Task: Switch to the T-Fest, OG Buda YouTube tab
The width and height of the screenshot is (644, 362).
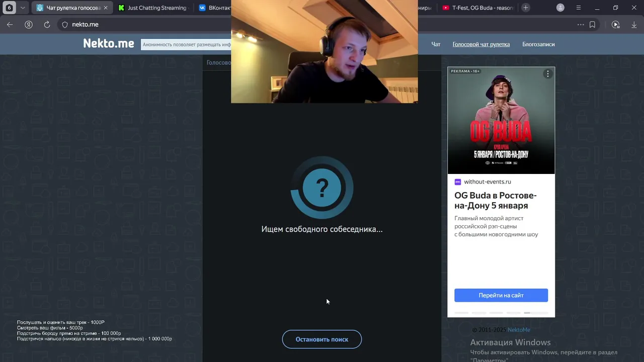Action: pos(478,8)
